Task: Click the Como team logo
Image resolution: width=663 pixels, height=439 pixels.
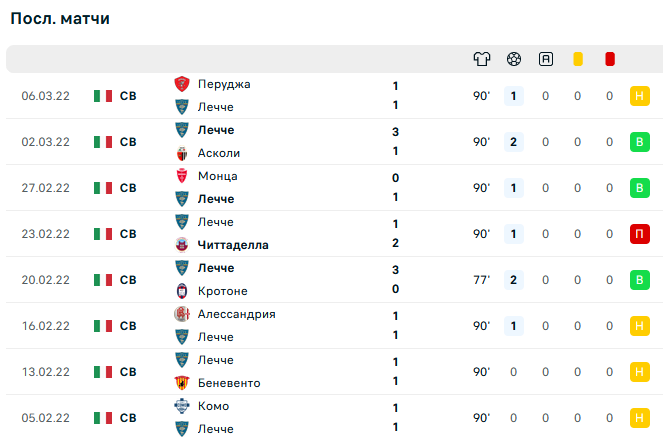Action: click(182, 406)
